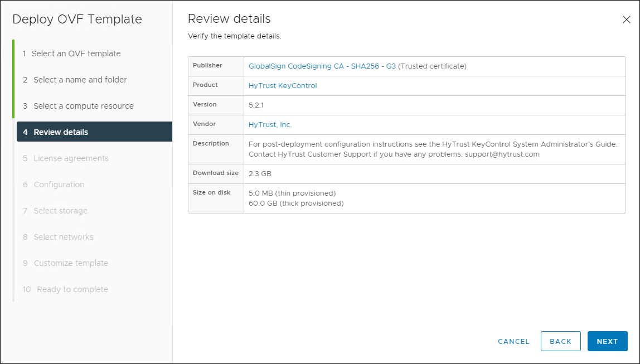Click the Size on disk label
The width and height of the screenshot is (640, 364).
(211, 193)
